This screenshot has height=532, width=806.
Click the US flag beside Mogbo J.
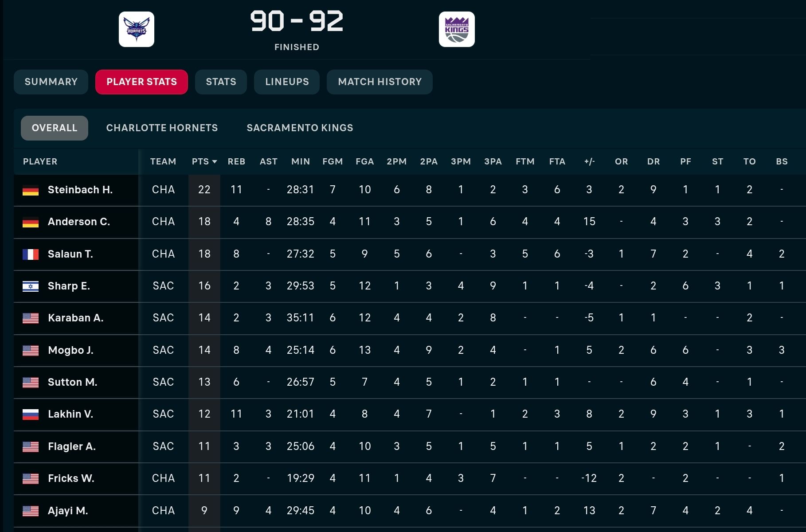click(x=31, y=351)
